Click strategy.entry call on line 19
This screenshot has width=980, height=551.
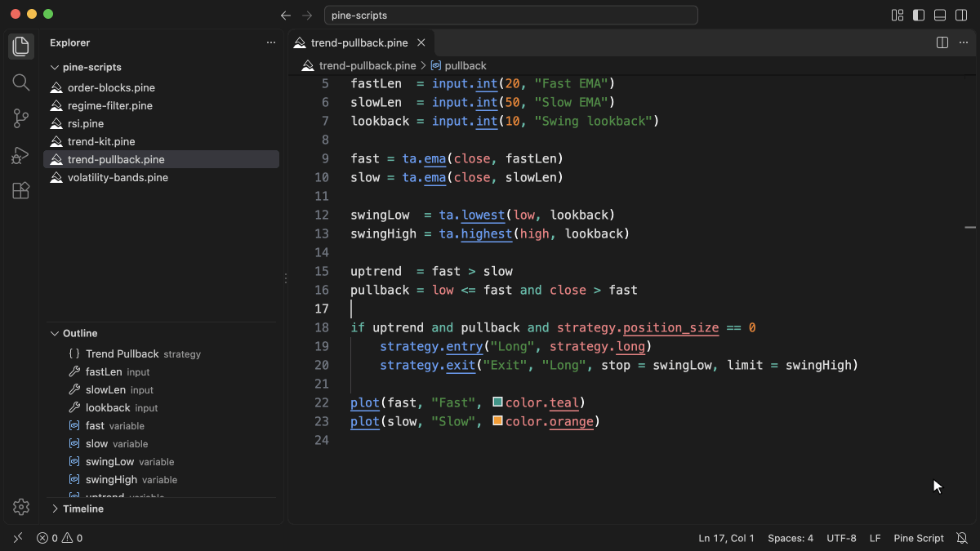tap(431, 346)
